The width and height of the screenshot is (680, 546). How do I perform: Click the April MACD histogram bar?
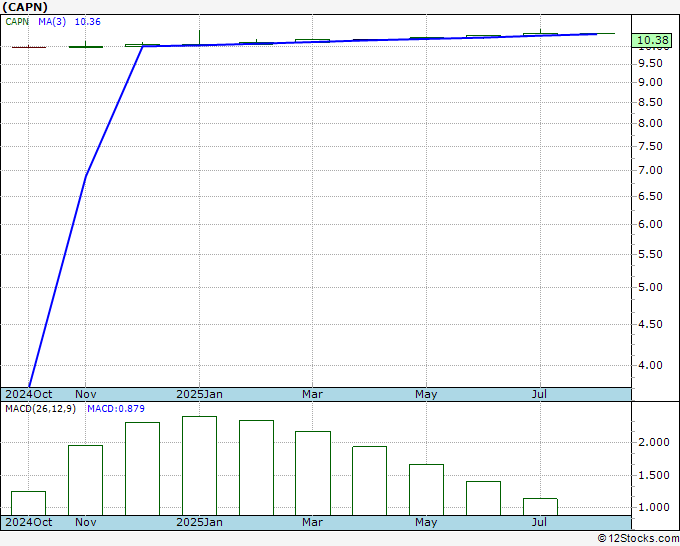click(x=369, y=481)
